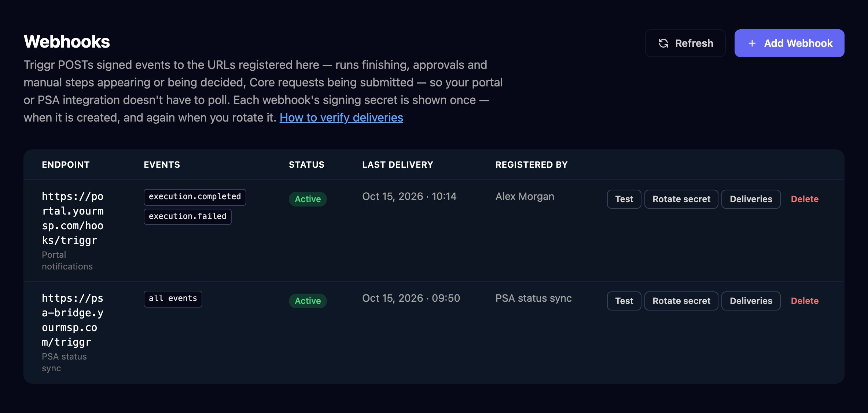View Deliveries for Portal notifications webhook
The width and height of the screenshot is (868, 413).
click(751, 199)
